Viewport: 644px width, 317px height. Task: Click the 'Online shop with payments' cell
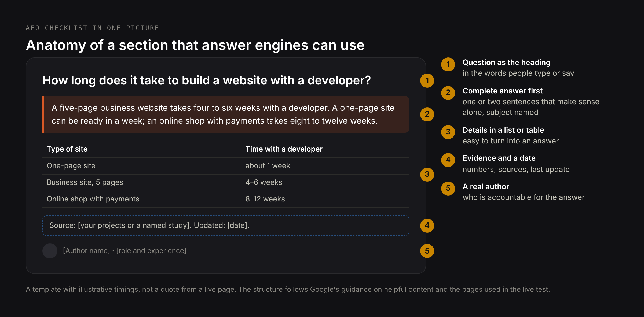pyautogui.click(x=93, y=199)
